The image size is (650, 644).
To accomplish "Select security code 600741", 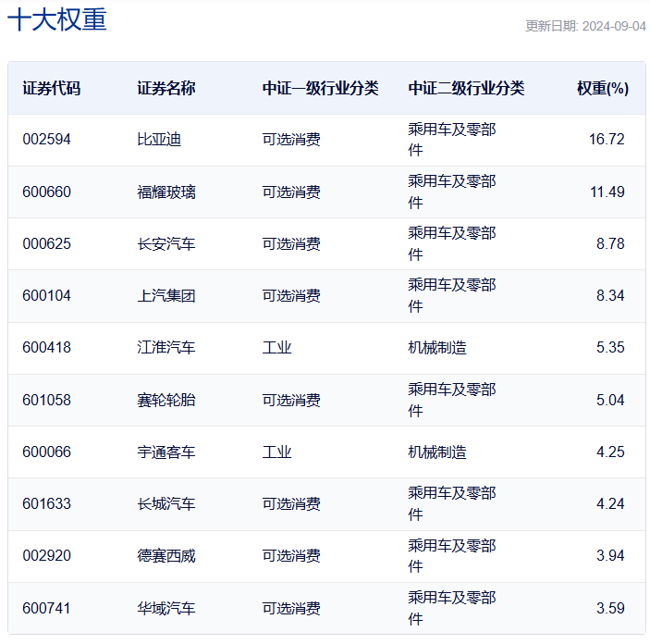I will click(47, 609).
